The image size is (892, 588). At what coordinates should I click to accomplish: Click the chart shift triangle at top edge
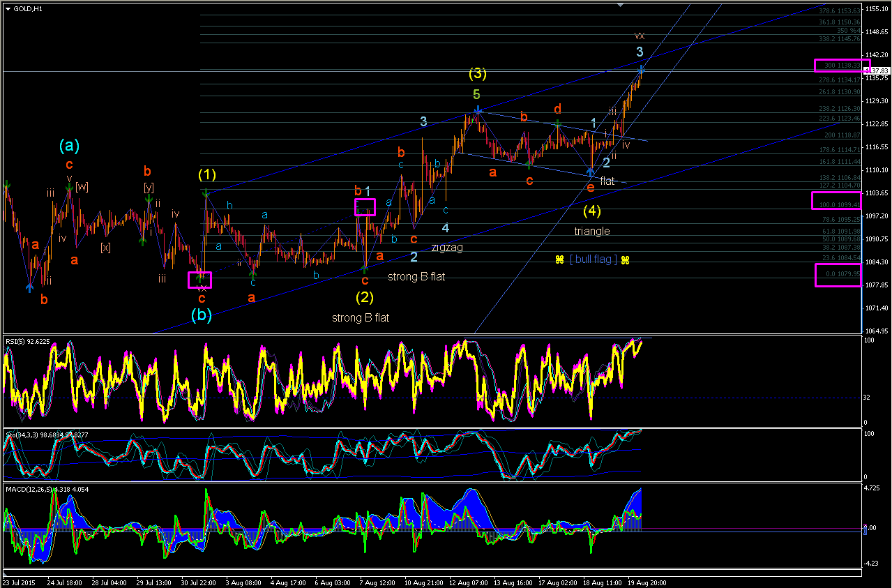click(620, 5)
